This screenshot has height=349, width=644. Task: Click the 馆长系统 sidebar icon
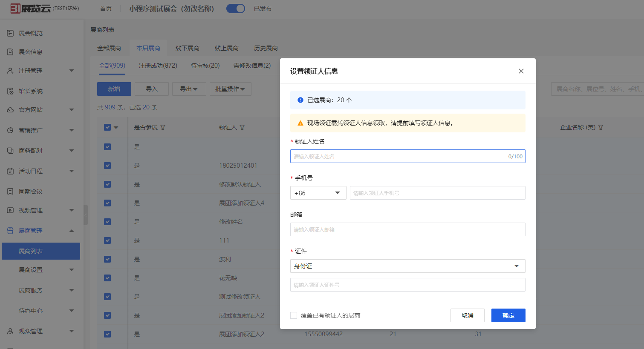point(10,91)
